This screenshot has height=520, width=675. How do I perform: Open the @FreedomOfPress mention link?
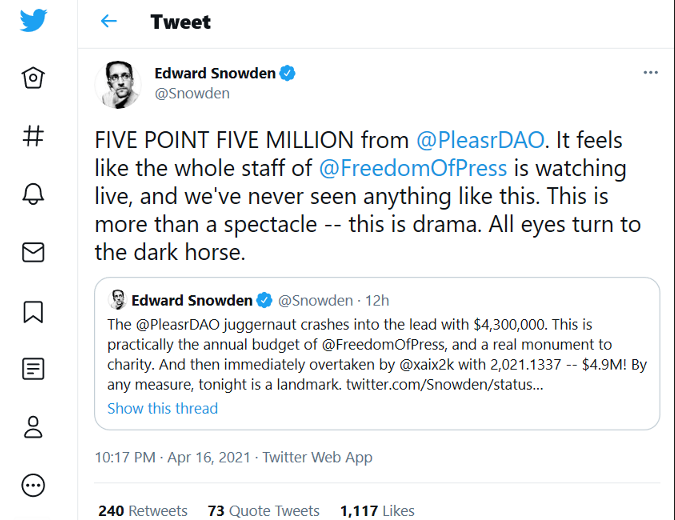413,168
